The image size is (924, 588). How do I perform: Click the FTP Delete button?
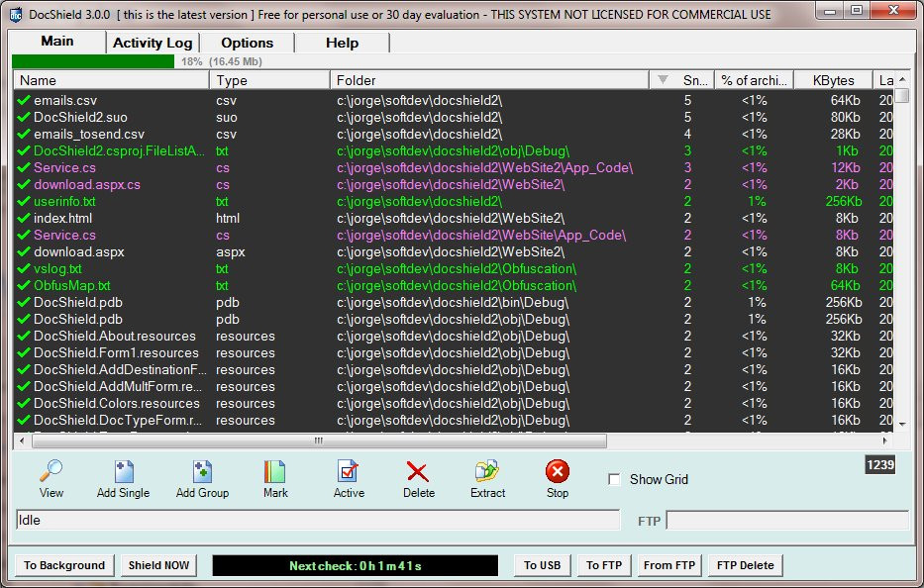(746, 565)
